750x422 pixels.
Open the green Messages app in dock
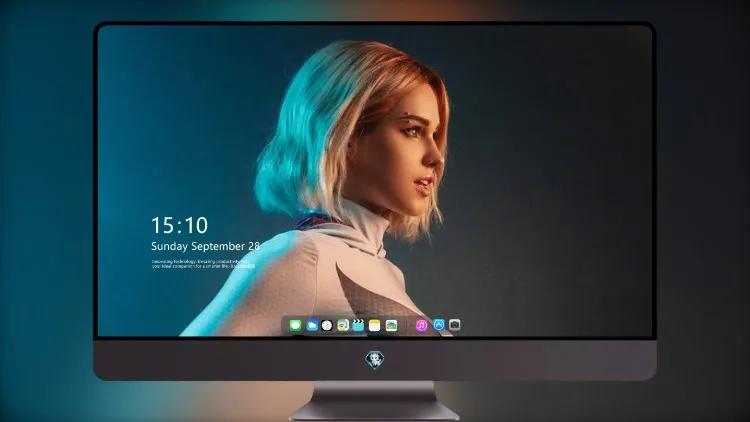pos(295,325)
